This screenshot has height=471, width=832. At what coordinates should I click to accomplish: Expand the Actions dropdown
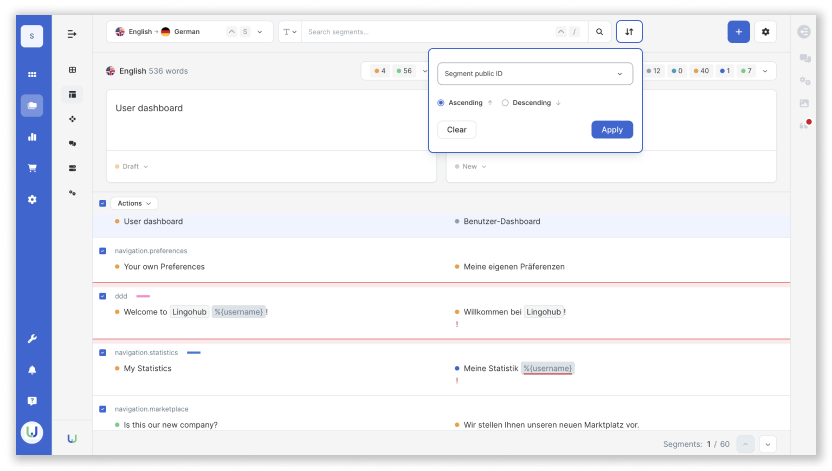(134, 203)
